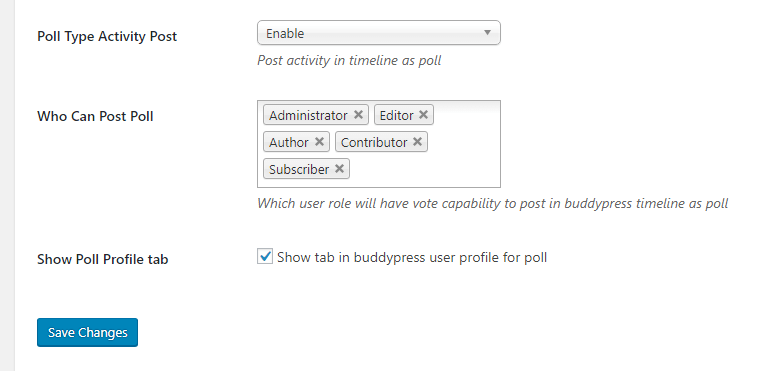Select the Subscriber tag text
This screenshot has width=770, height=371.
coord(299,170)
